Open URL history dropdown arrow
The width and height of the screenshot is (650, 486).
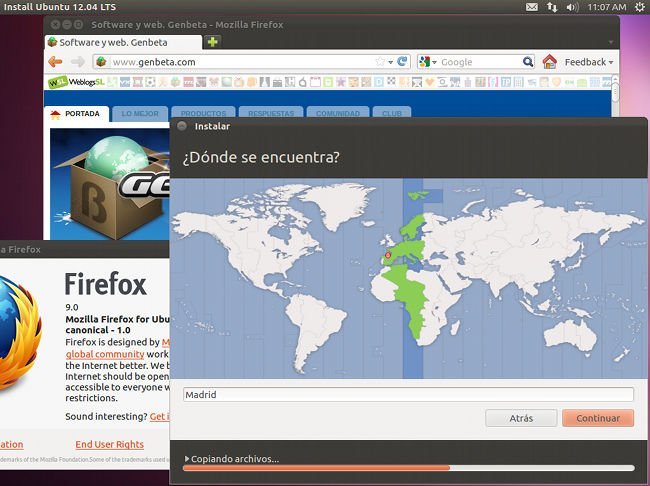(x=390, y=62)
